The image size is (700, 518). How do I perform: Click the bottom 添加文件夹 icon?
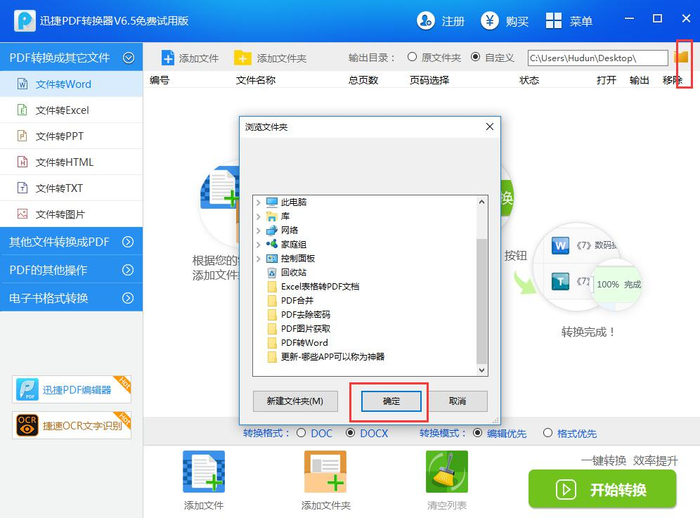(325, 472)
